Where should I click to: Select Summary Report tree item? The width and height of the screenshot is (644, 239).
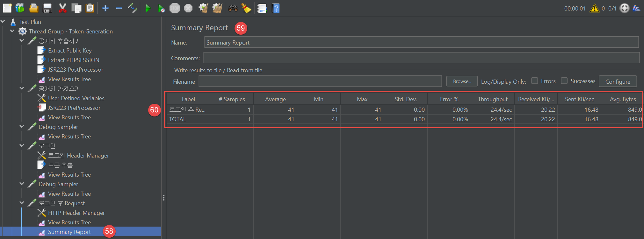pyautogui.click(x=69, y=232)
